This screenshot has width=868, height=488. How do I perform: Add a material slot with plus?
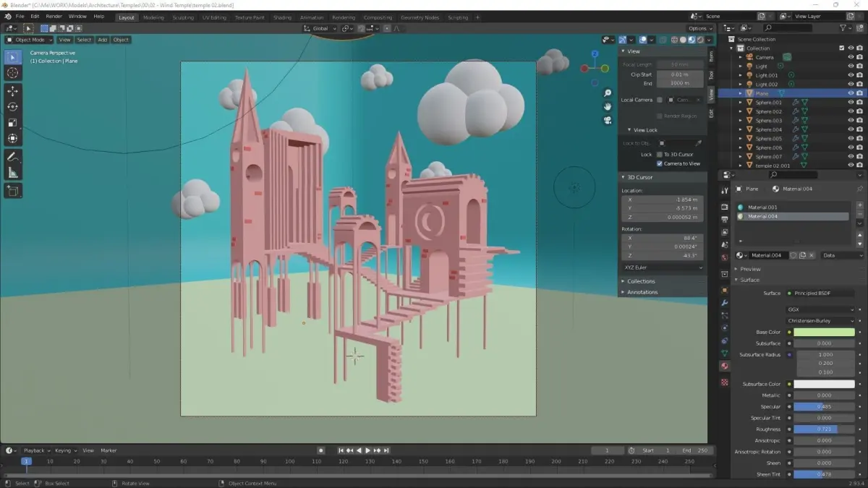860,206
